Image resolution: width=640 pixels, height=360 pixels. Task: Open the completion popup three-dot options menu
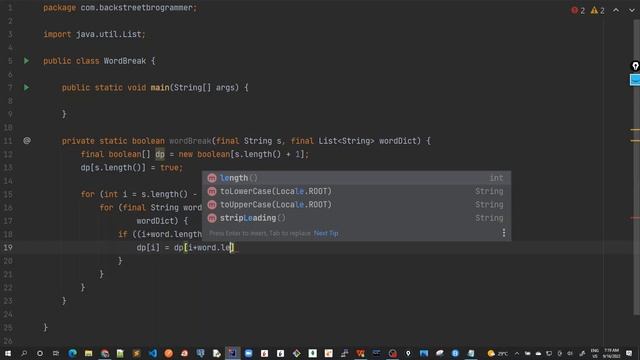pyautogui.click(x=504, y=233)
